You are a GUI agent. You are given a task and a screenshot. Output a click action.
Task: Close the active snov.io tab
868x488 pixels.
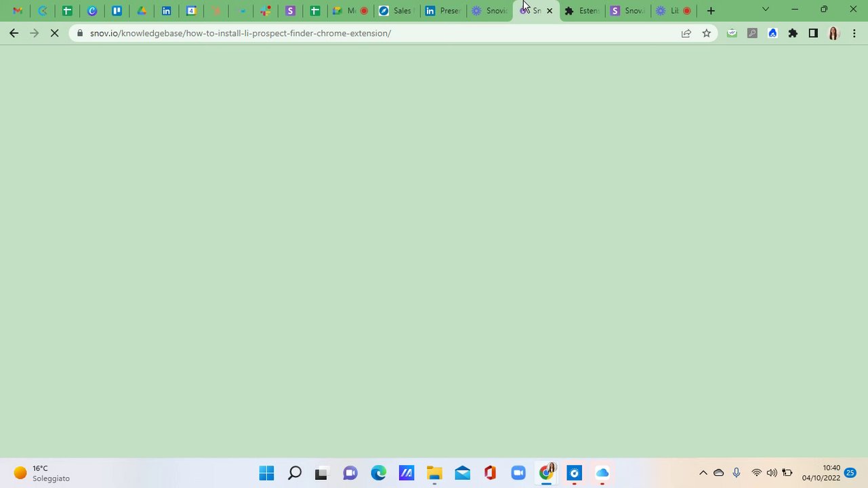tap(550, 11)
